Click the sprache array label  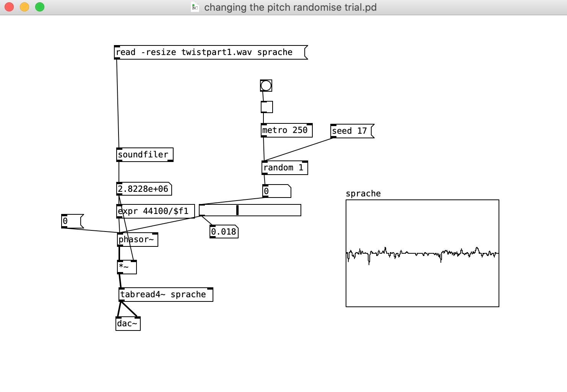click(363, 194)
